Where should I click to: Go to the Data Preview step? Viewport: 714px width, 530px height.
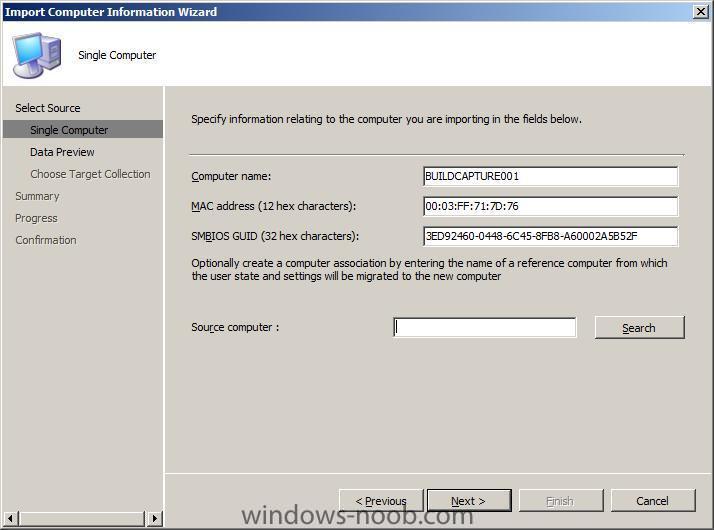(62, 152)
